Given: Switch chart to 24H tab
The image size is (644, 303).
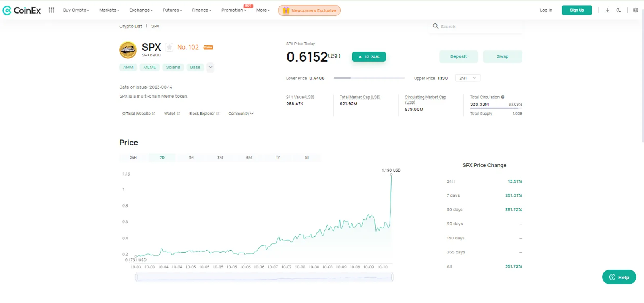Looking at the screenshot, I should click(133, 158).
